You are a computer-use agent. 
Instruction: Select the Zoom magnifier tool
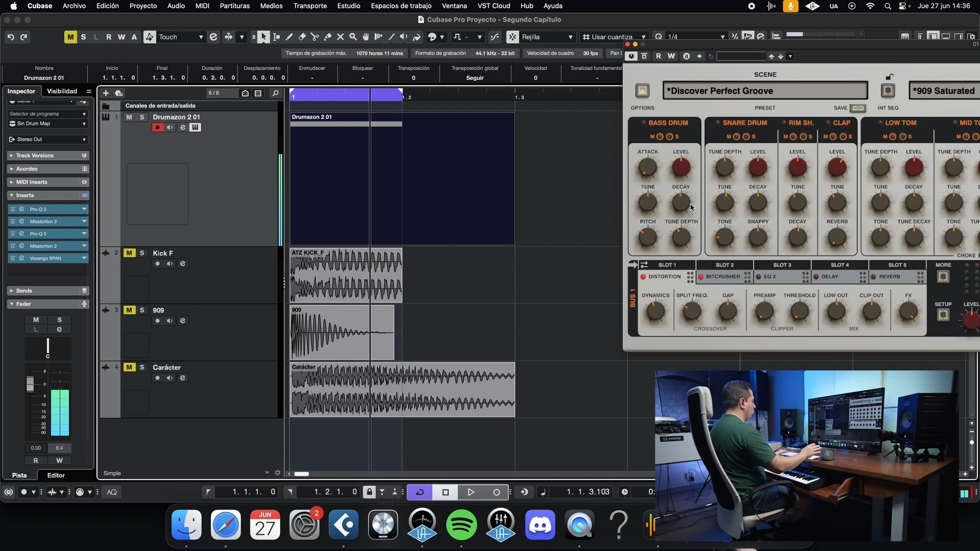353,37
